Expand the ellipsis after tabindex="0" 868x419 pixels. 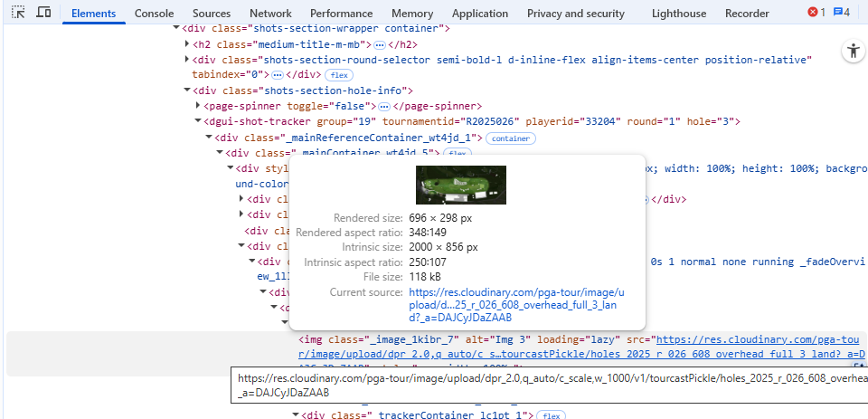(x=278, y=75)
